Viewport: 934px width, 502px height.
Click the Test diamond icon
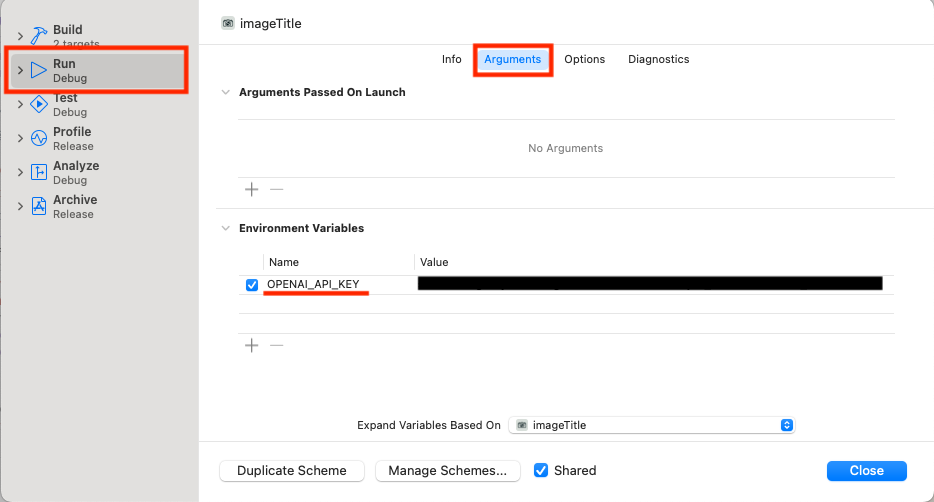pyautogui.click(x=39, y=104)
